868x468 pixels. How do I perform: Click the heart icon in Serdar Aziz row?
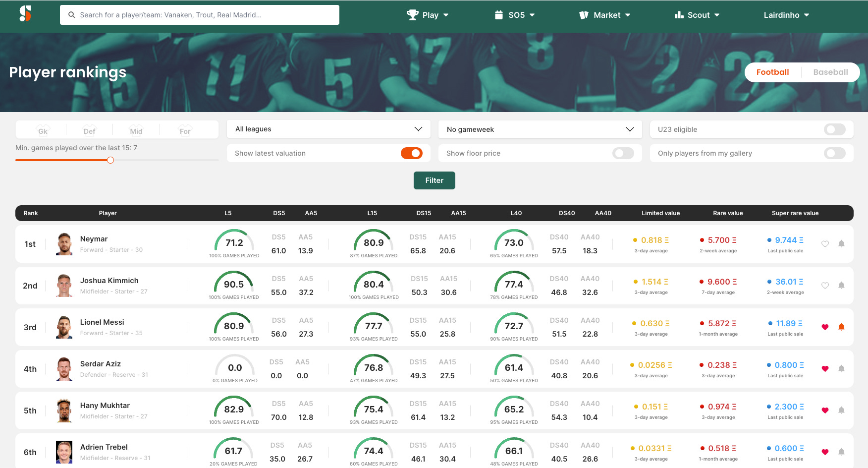[825, 368]
